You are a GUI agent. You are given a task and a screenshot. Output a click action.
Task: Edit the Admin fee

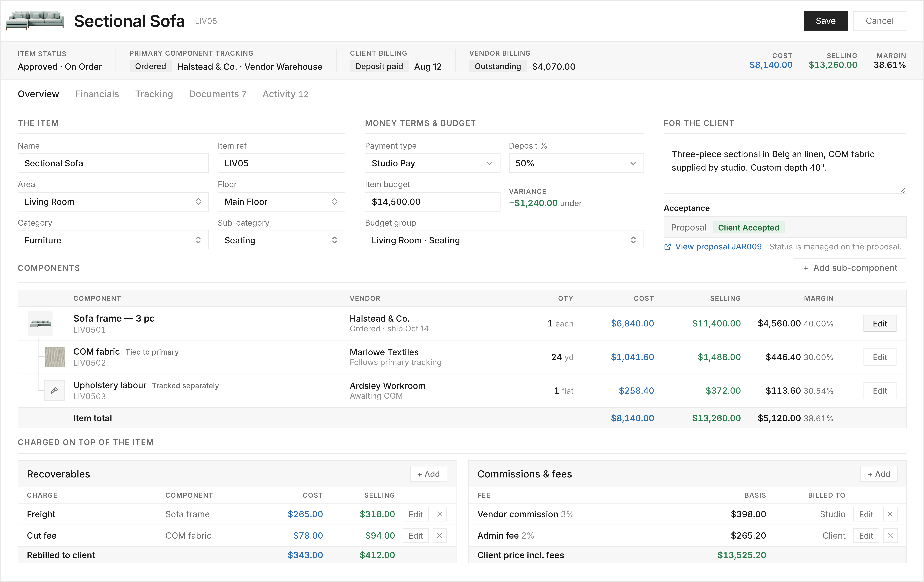click(x=866, y=536)
